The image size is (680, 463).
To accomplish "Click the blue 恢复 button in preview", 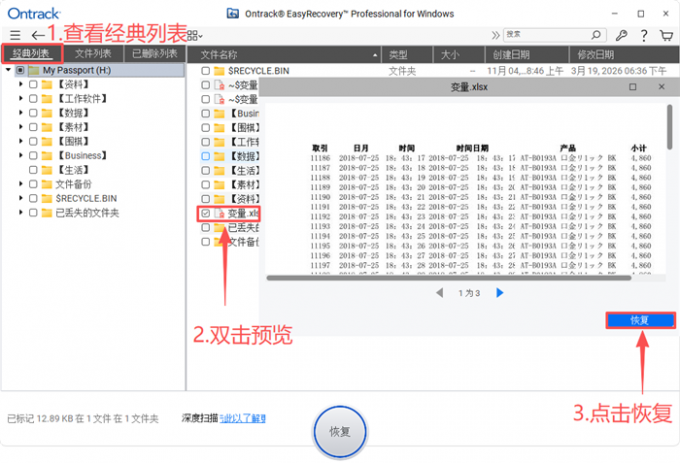I will pyautogui.click(x=640, y=320).
